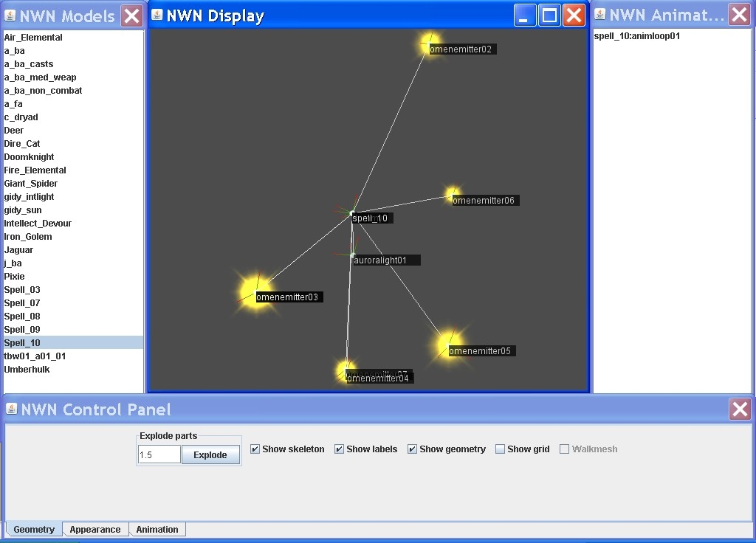Click the omenemitter03 node label in display
Viewport: 756px width, 543px height.
click(287, 297)
